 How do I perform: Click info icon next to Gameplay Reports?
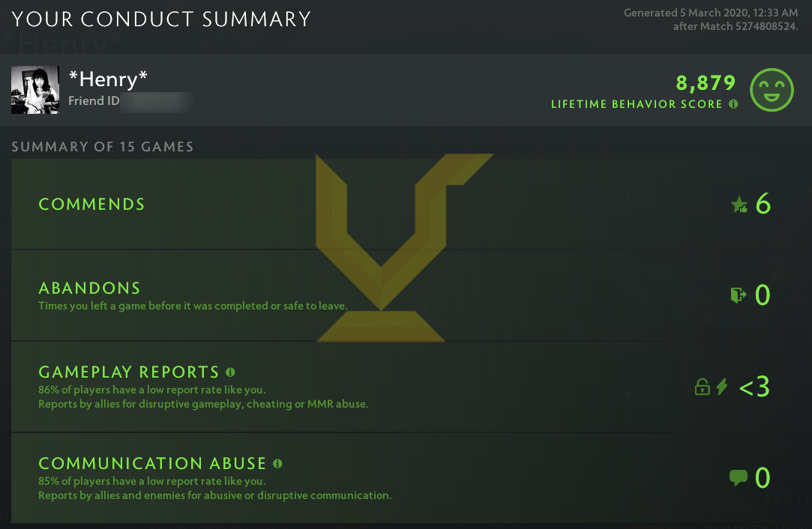click(x=230, y=372)
